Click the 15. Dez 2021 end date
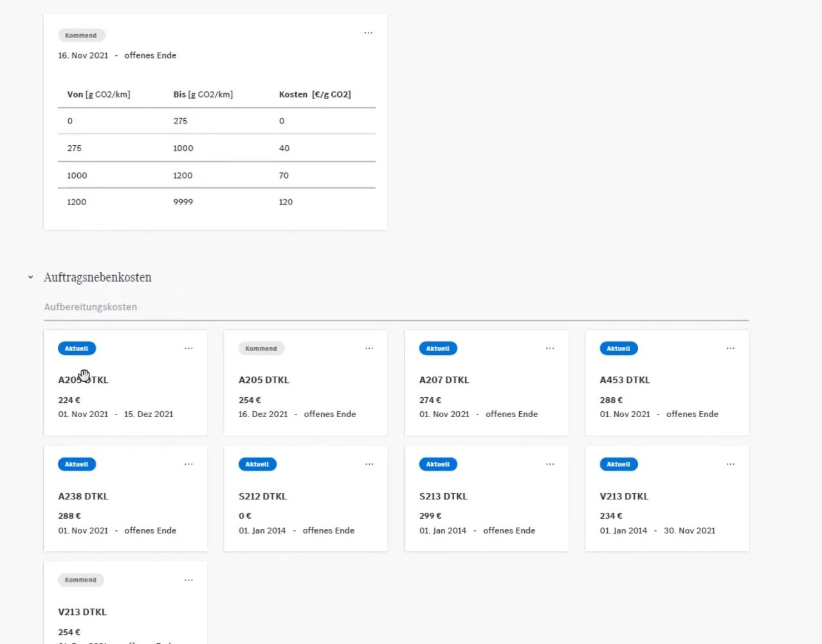Screen dimensions: 822x644 point(149,415)
